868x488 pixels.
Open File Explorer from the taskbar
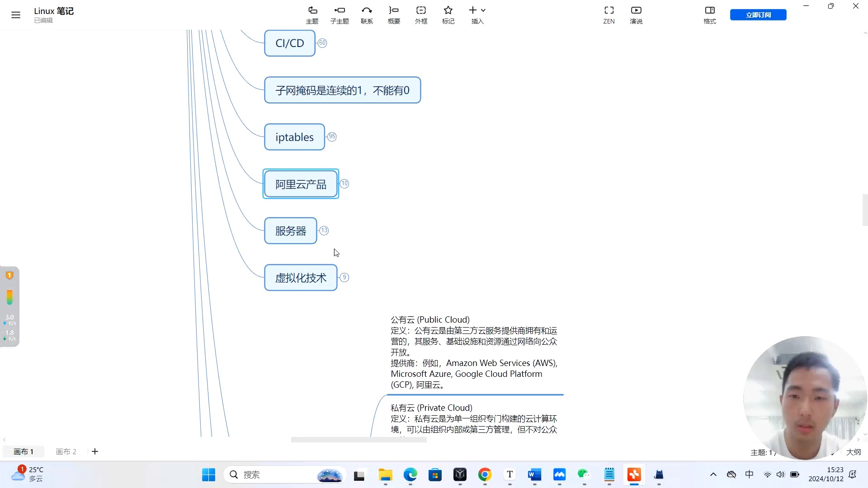pyautogui.click(x=385, y=474)
